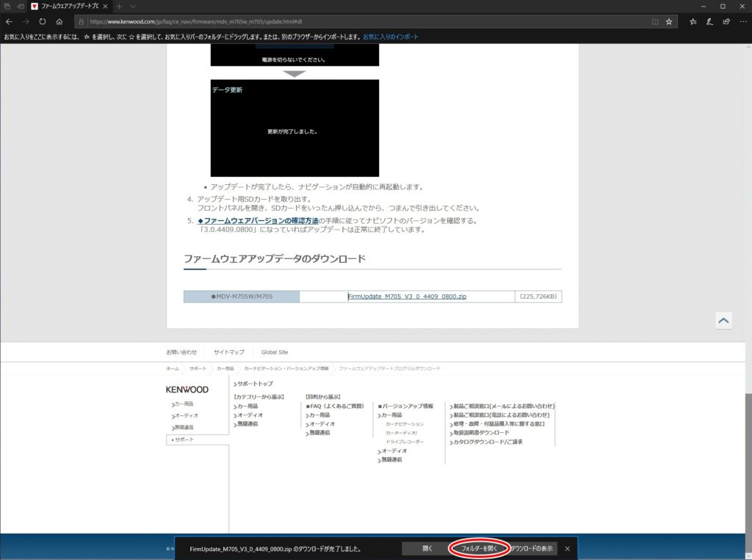Open カタログダウンロード/ご請求 link

[486, 442]
